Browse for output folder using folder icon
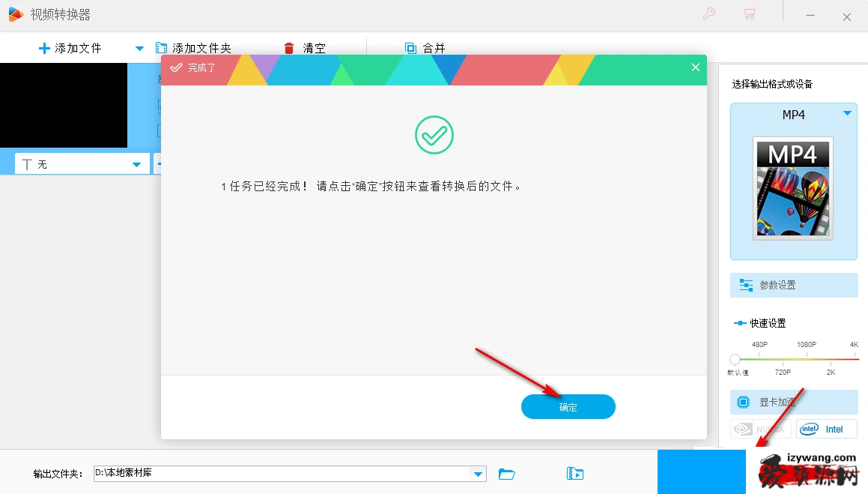The height and width of the screenshot is (494, 868). point(507,474)
